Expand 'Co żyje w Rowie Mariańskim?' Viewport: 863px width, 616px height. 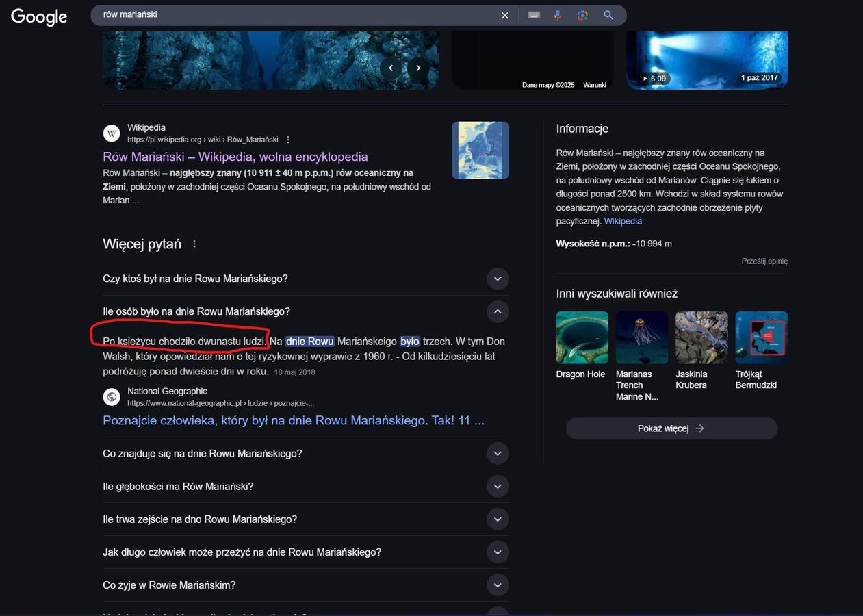(x=306, y=585)
